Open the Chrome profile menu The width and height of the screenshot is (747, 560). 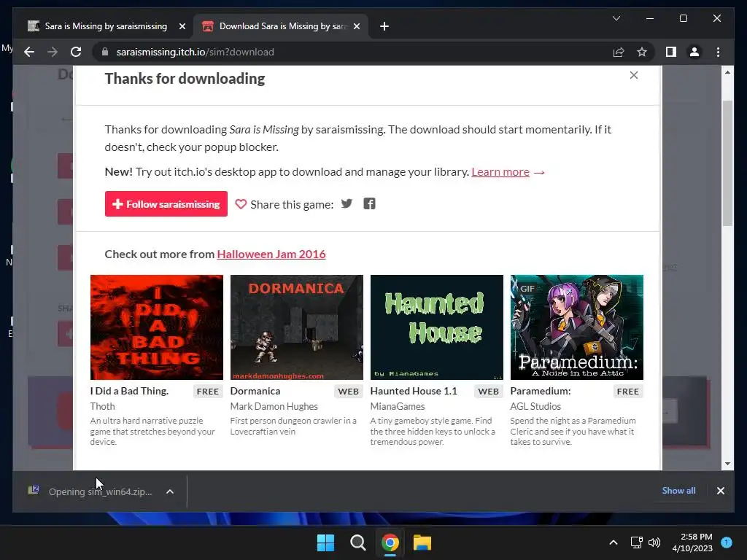[694, 52]
